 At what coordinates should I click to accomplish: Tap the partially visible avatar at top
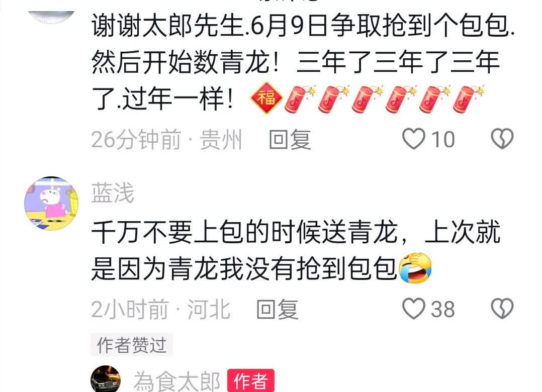(x=51, y=17)
